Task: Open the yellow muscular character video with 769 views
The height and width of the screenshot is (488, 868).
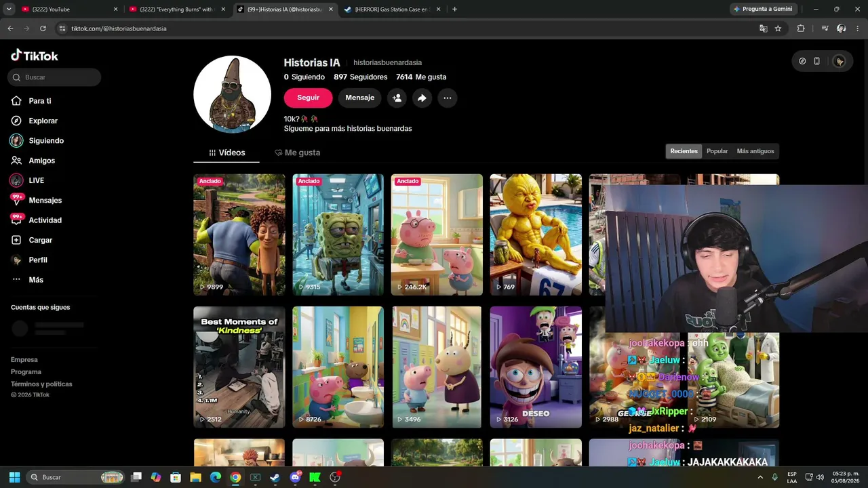Action: [x=536, y=235]
